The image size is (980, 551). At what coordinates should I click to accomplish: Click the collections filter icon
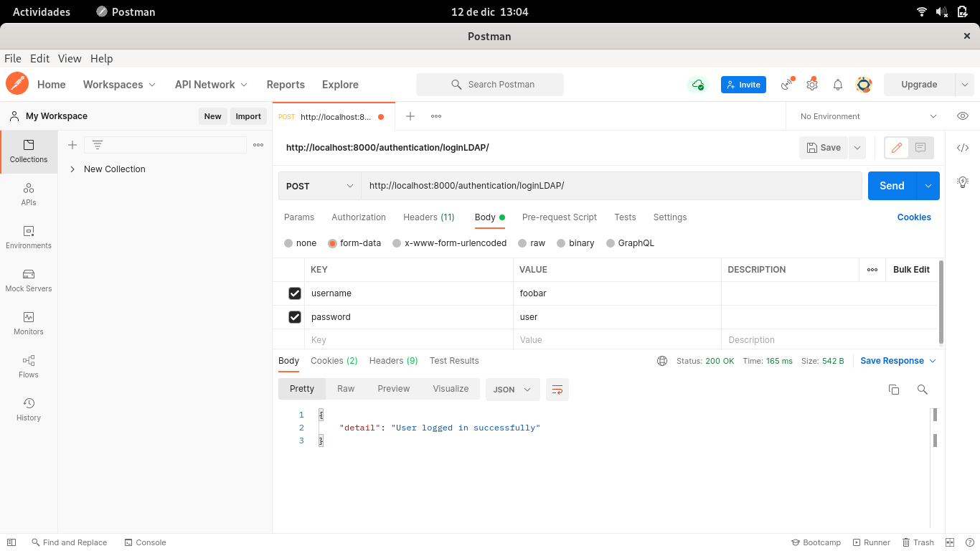coord(98,145)
